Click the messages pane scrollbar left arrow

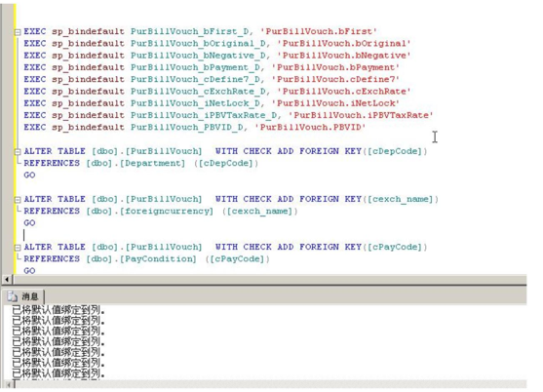[9, 384]
